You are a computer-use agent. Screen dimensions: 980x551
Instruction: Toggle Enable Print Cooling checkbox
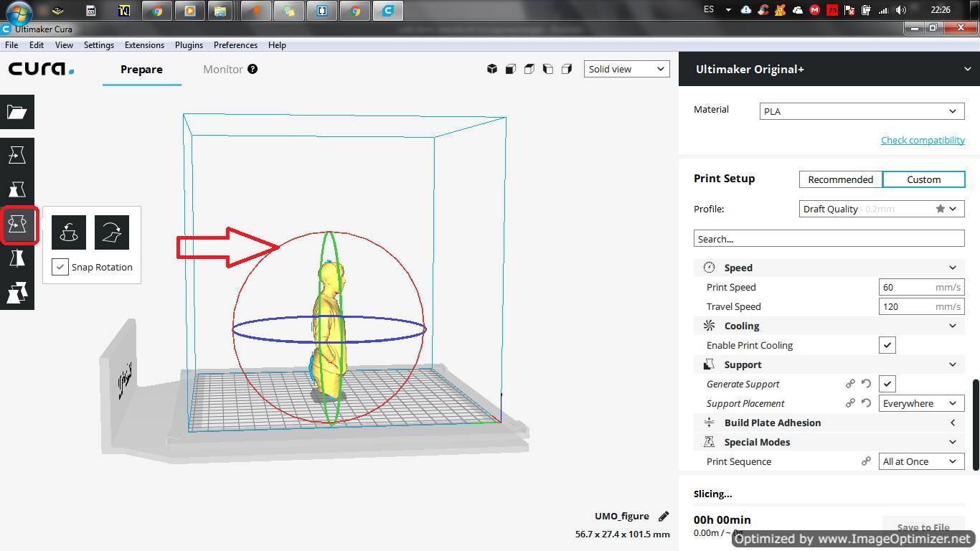coord(887,345)
